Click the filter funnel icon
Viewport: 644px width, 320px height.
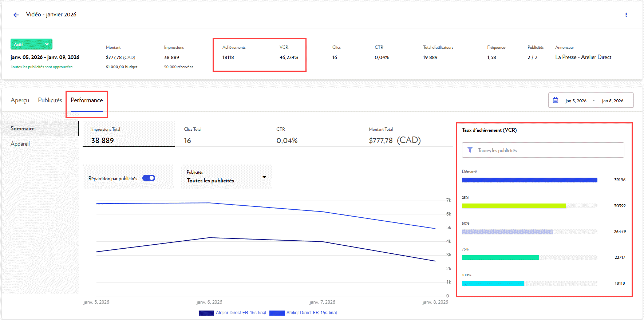470,150
